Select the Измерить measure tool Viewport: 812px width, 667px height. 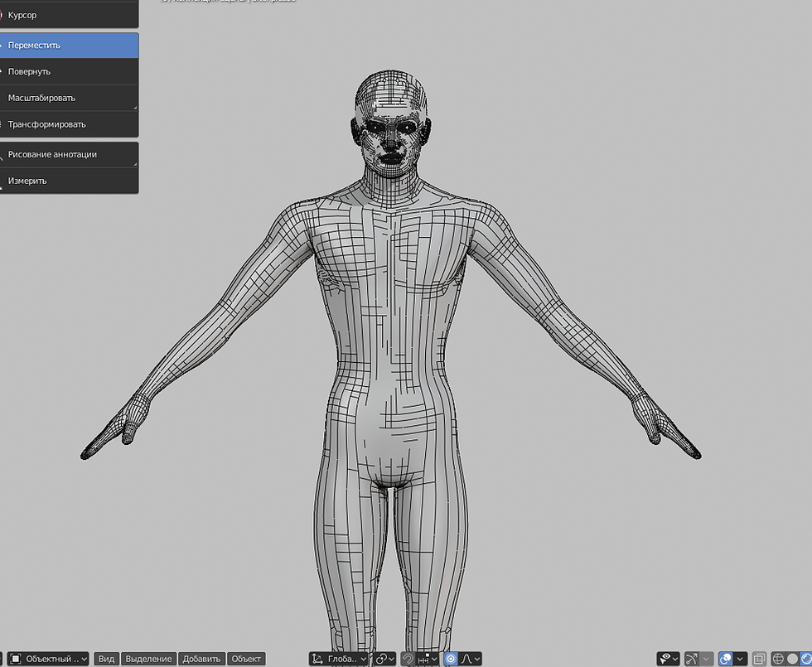[x=69, y=181]
